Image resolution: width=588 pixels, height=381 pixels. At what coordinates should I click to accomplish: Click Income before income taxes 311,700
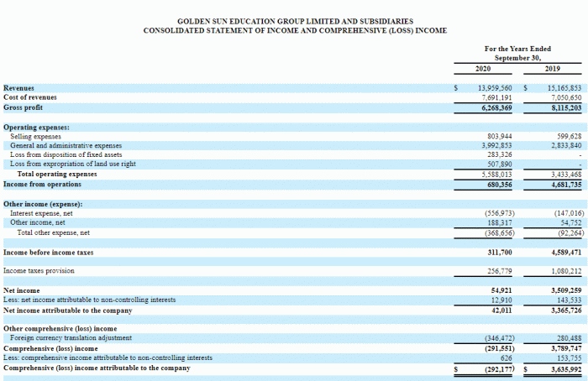[500, 253]
